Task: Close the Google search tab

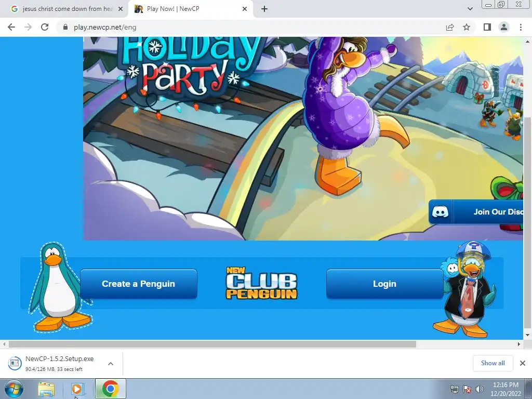Action: tap(121, 9)
